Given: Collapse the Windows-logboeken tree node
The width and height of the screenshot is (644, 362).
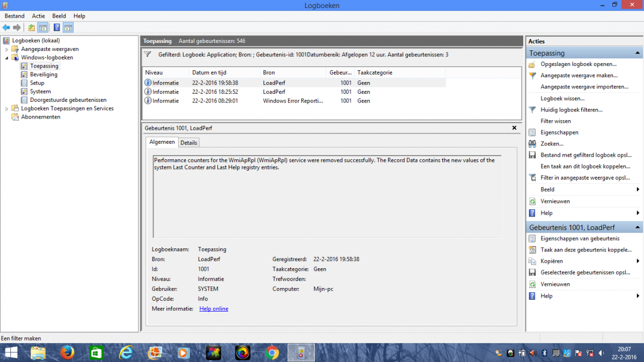Looking at the screenshot, I should tap(6, 57).
